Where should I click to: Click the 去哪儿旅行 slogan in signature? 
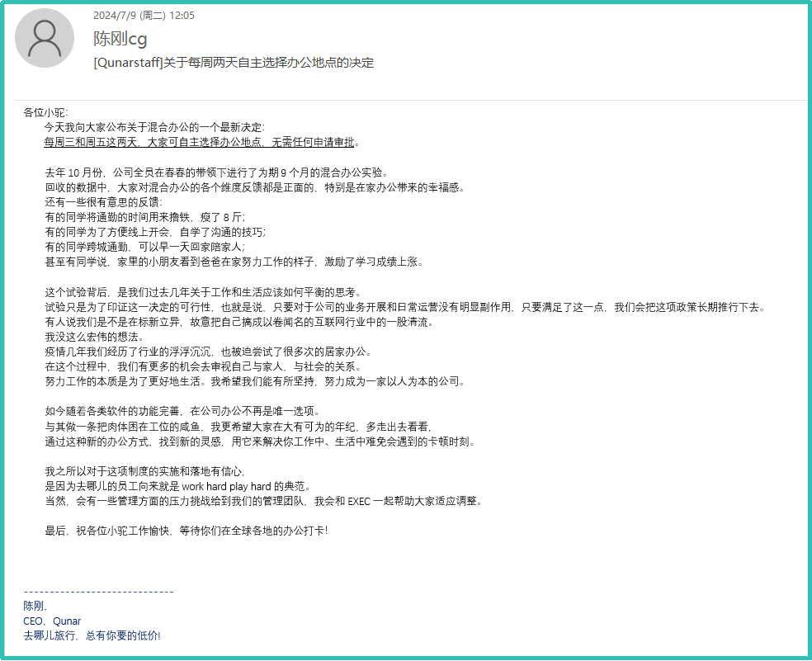(92, 635)
